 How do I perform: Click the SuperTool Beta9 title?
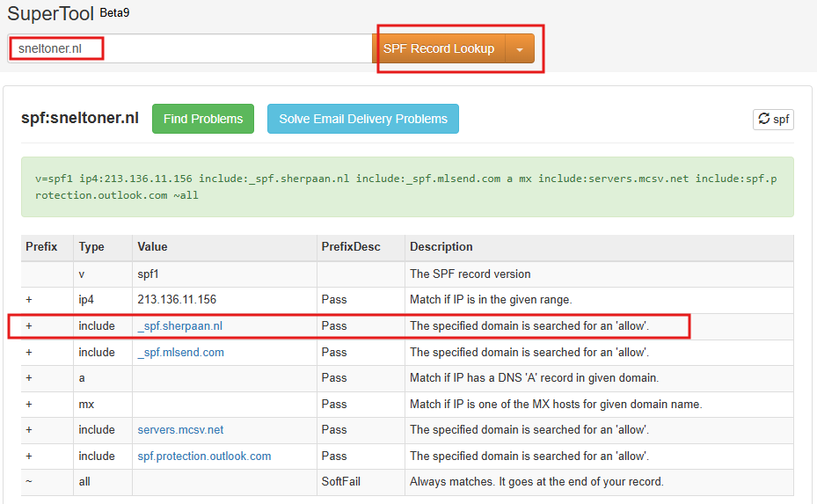click(x=69, y=13)
